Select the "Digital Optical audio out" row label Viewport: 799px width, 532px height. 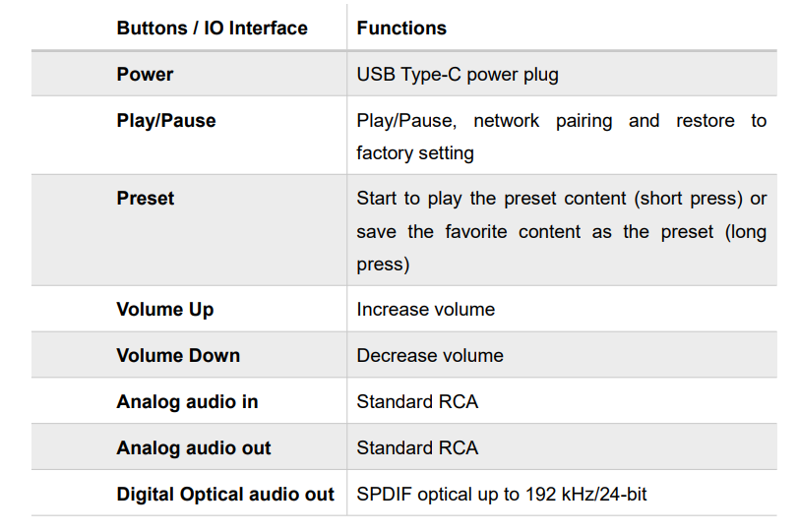pos(225,494)
